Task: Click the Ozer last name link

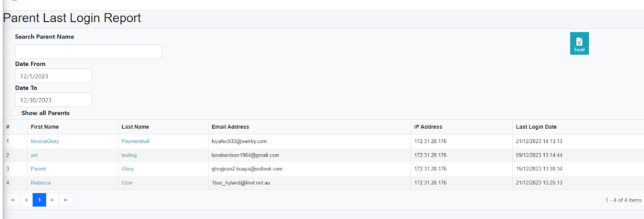Action: (x=127, y=183)
